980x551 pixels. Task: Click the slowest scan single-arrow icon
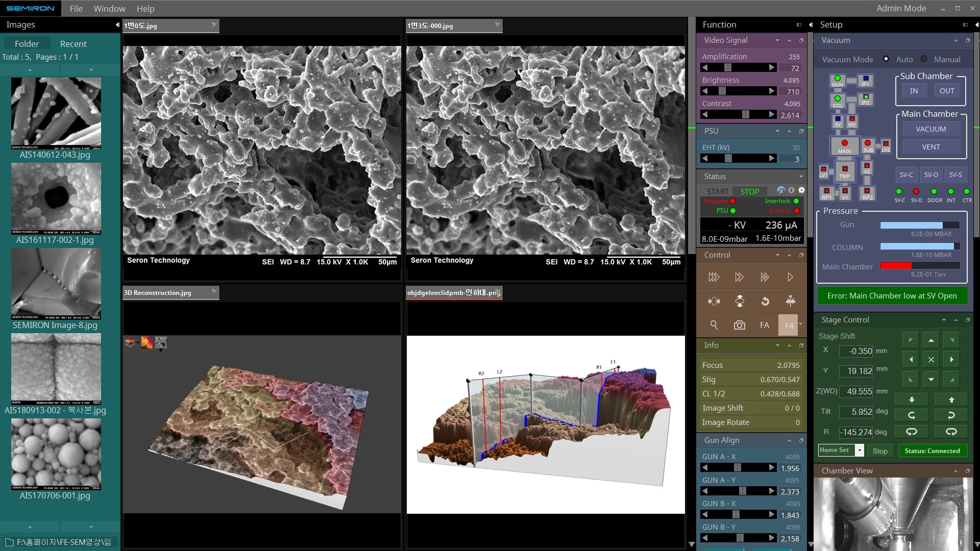(x=790, y=277)
